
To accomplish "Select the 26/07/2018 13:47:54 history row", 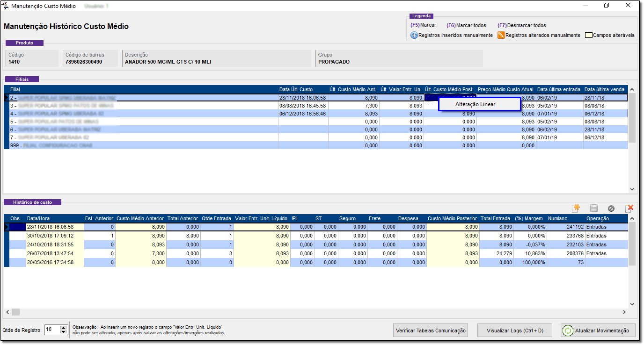I will tap(50, 253).
